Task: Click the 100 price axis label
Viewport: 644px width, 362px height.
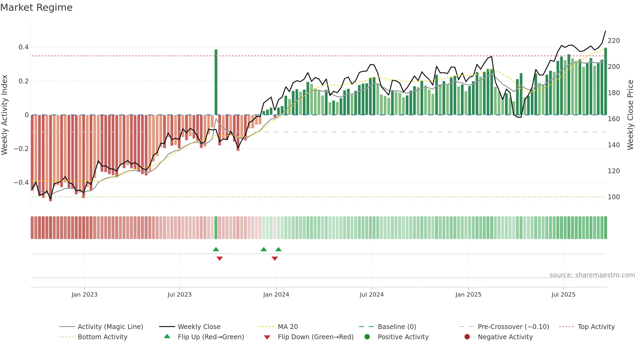Action: click(x=614, y=197)
